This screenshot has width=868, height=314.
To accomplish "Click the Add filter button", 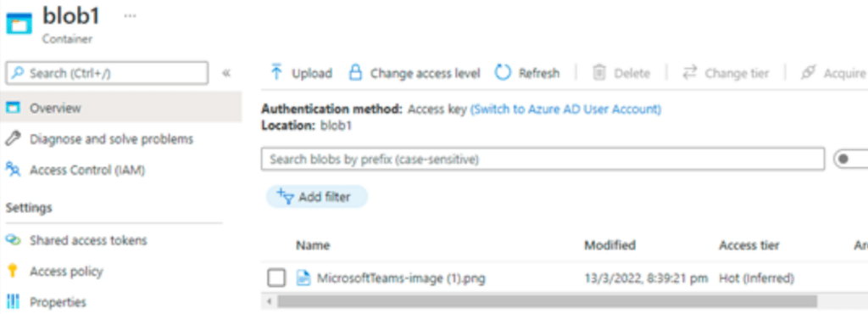I will pyautogui.click(x=317, y=197).
